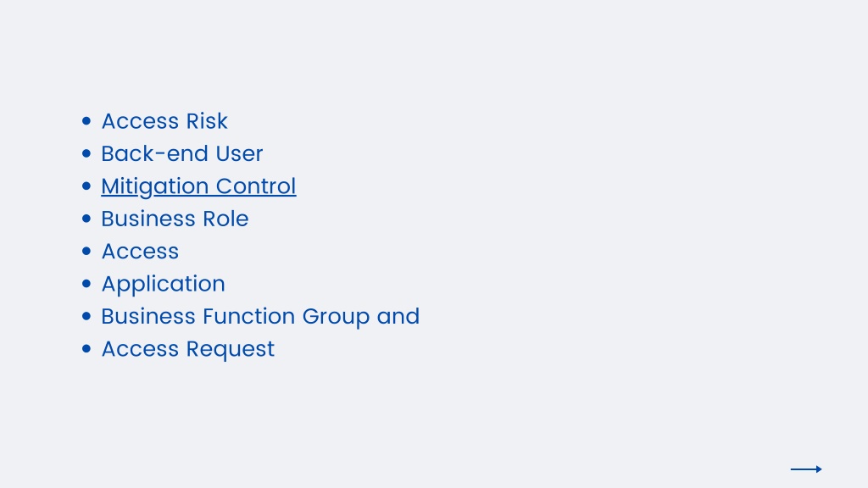Click the bullet dot before Back-end User
This screenshot has height=488, width=868.
pyautogui.click(x=86, y=154)
